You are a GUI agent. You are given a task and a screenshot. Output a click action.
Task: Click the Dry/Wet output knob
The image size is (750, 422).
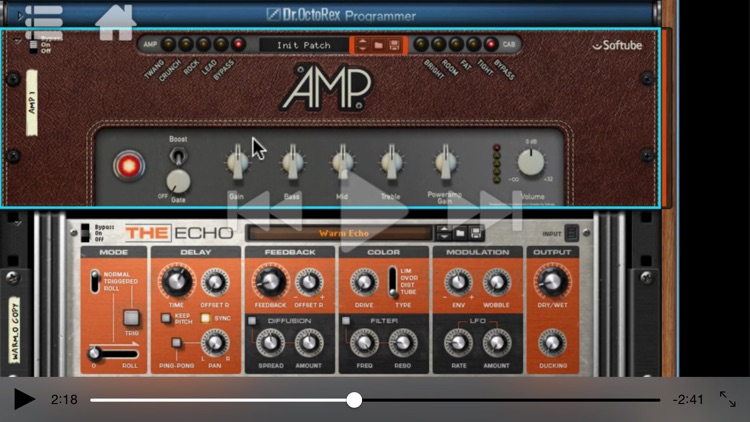552,281
